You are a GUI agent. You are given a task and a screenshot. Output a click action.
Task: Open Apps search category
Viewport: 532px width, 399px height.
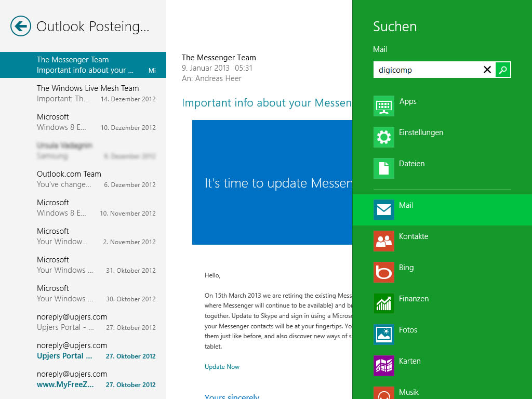408,101
